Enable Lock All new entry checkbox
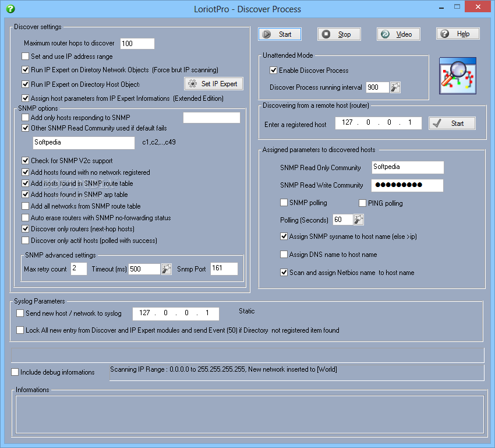The height and width of the screenshot is (448, 495). 20,330
